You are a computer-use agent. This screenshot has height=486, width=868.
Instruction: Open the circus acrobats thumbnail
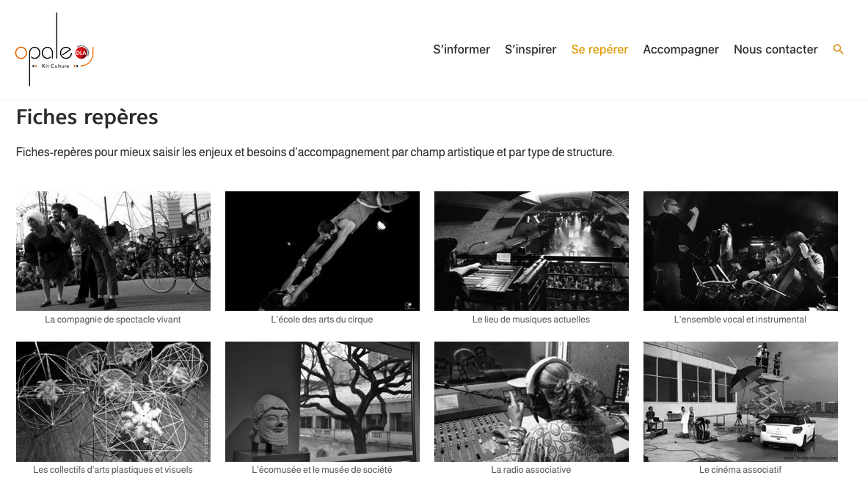click(x=322, y=251)
